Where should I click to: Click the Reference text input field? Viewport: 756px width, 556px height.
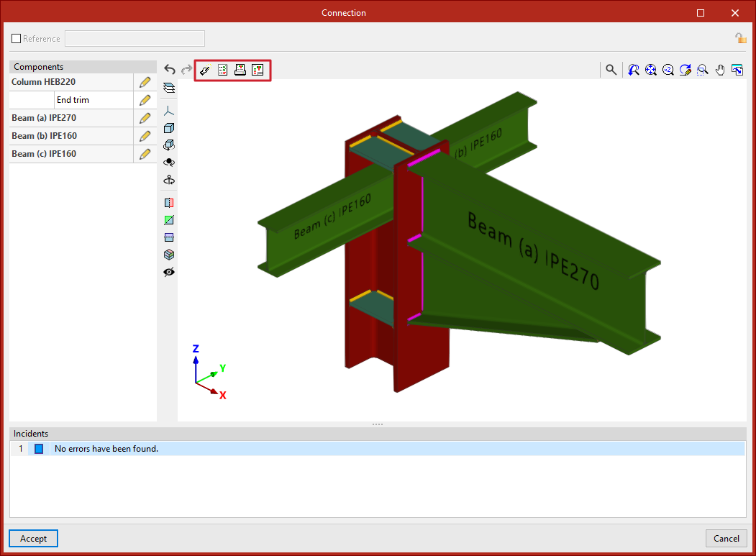135,39
